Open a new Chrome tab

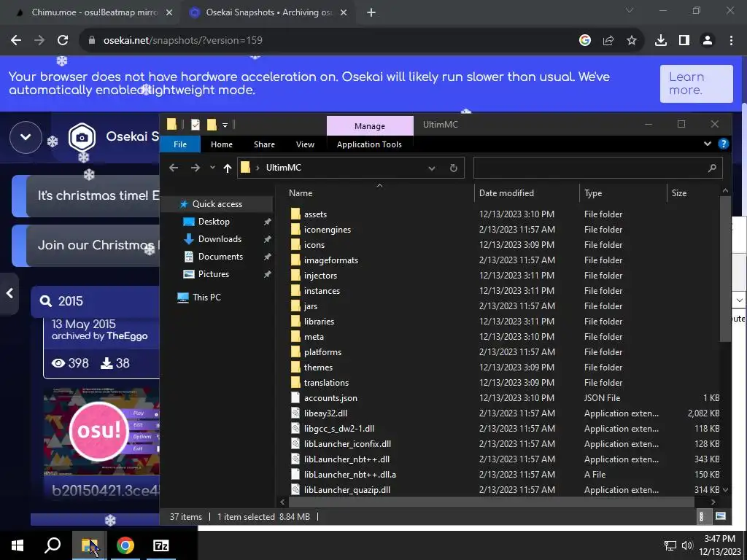pos(371,13)
